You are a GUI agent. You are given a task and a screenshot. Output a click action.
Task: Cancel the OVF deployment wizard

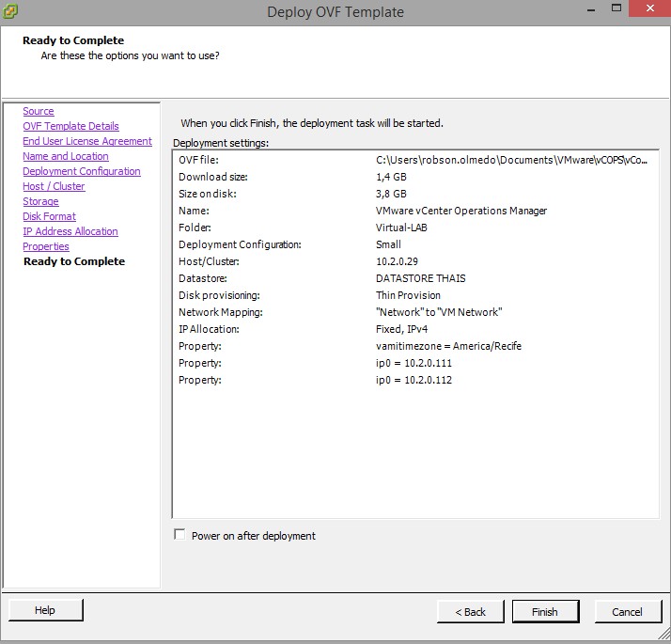coord(627,611)
